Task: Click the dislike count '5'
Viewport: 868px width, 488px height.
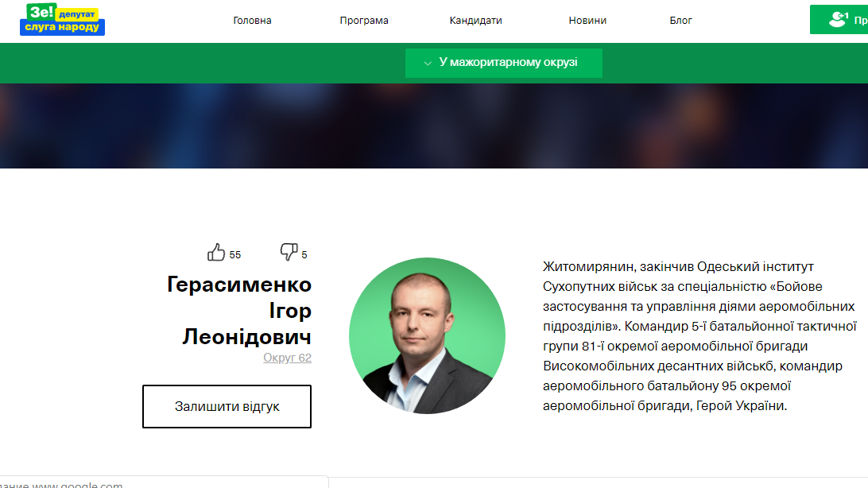Action: [304, 254]
